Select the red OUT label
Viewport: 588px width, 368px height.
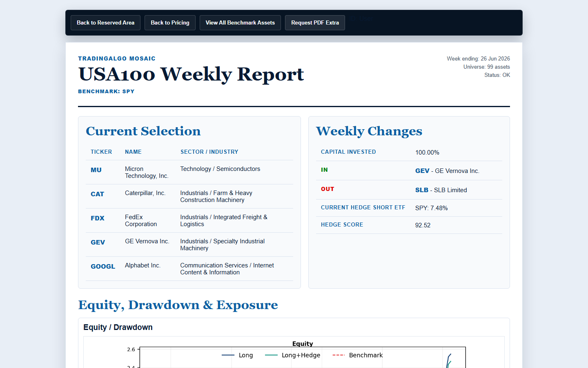pos(327,189)
